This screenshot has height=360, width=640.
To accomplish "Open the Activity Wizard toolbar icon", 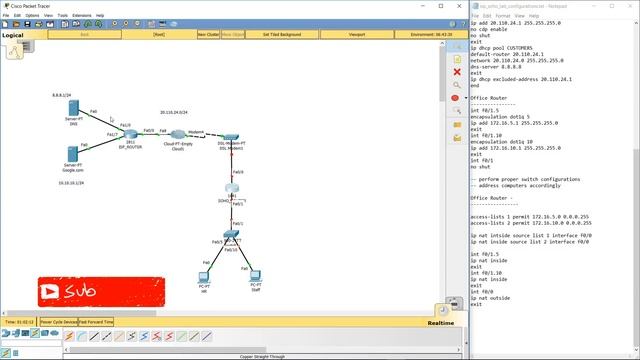I will [x=50, y=24].
